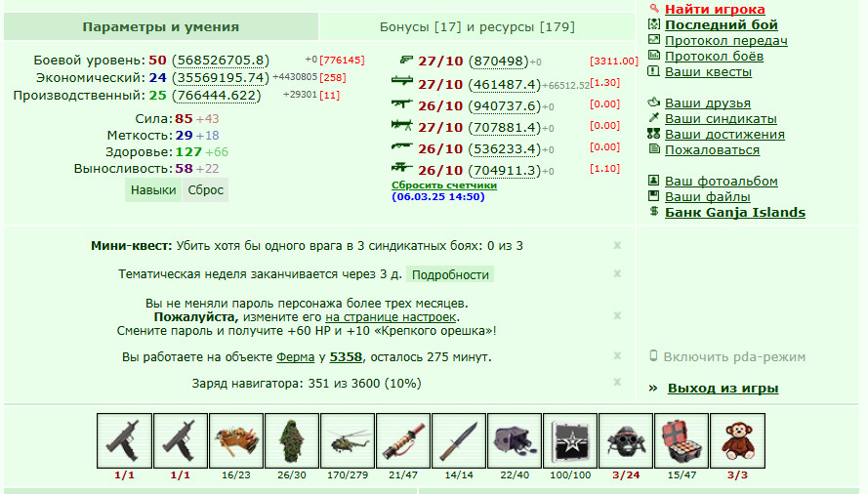This screenshot has height=494, width=868.
Task: Open the Последний бой link
Action: [722, 24]
